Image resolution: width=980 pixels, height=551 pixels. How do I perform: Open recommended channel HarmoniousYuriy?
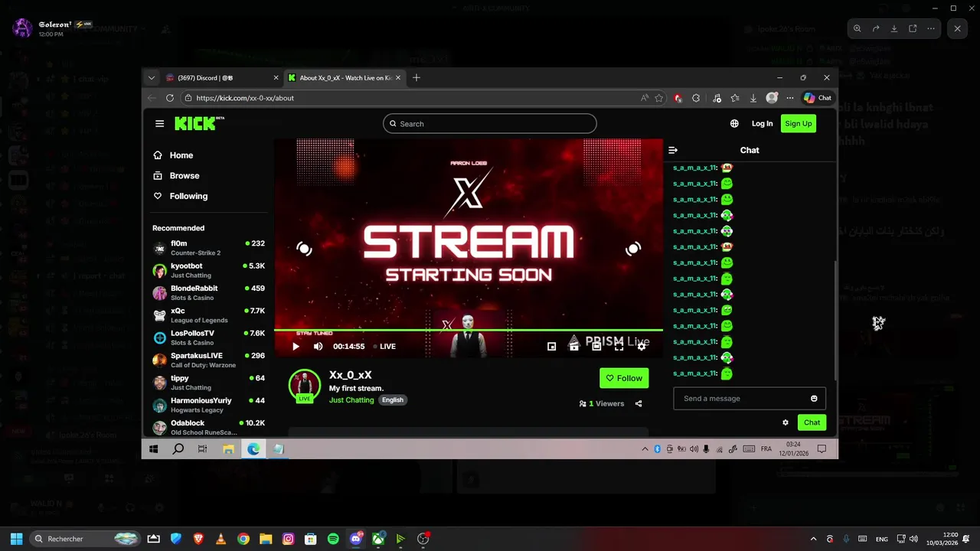209,405
